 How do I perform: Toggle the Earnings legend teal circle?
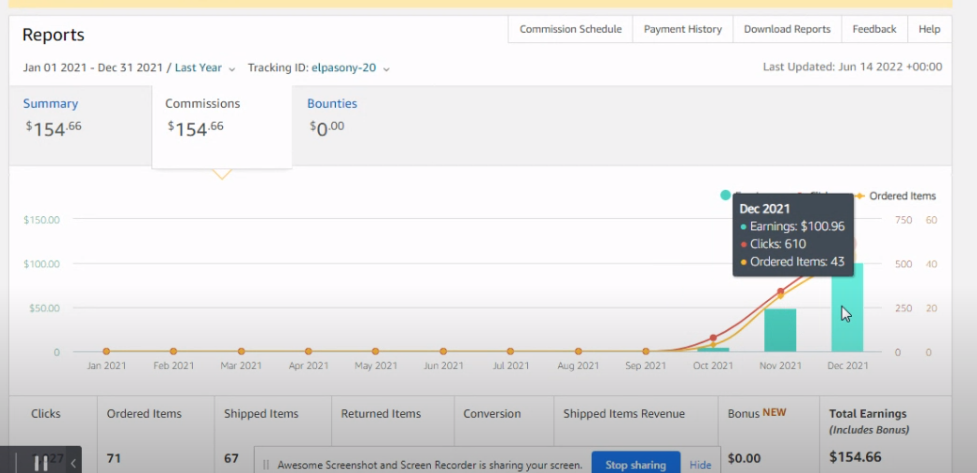tap(725, 195)
